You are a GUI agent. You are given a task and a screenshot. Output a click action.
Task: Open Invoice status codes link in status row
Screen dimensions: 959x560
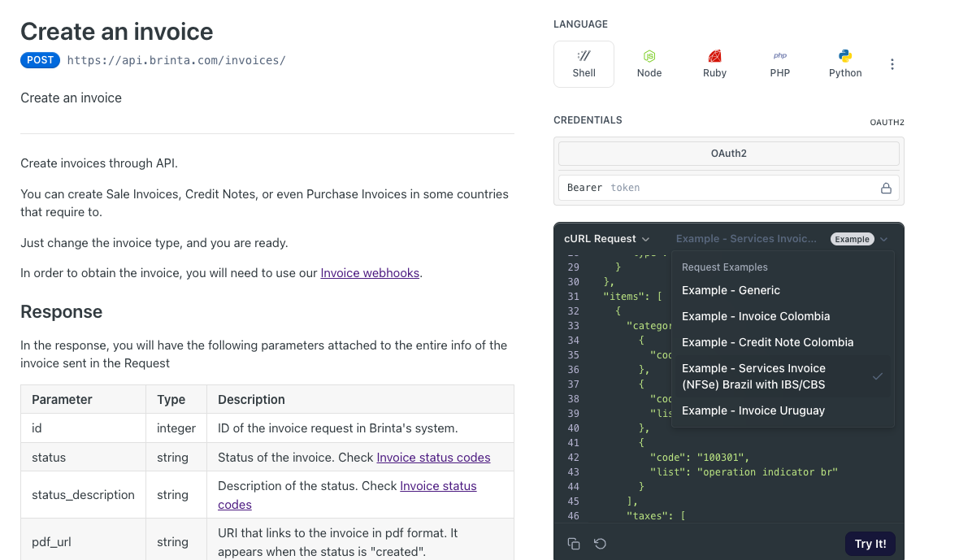tap(433, 458)
